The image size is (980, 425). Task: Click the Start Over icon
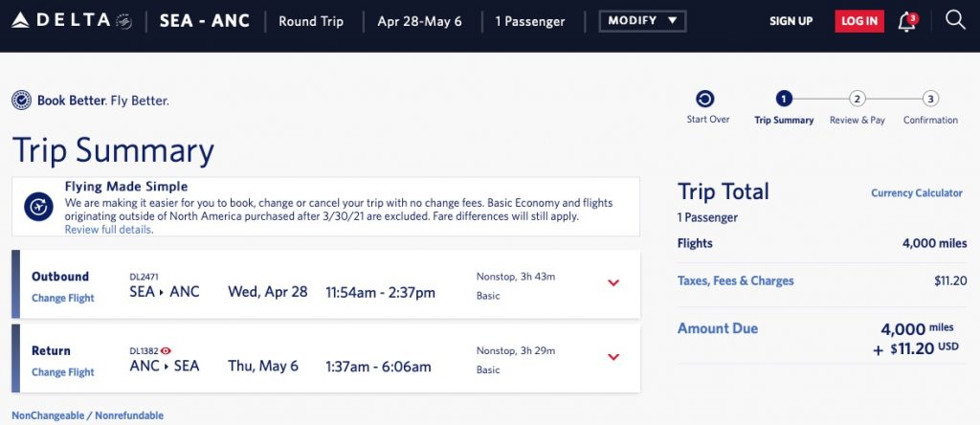pyautogui.click(x=705, y=99)
